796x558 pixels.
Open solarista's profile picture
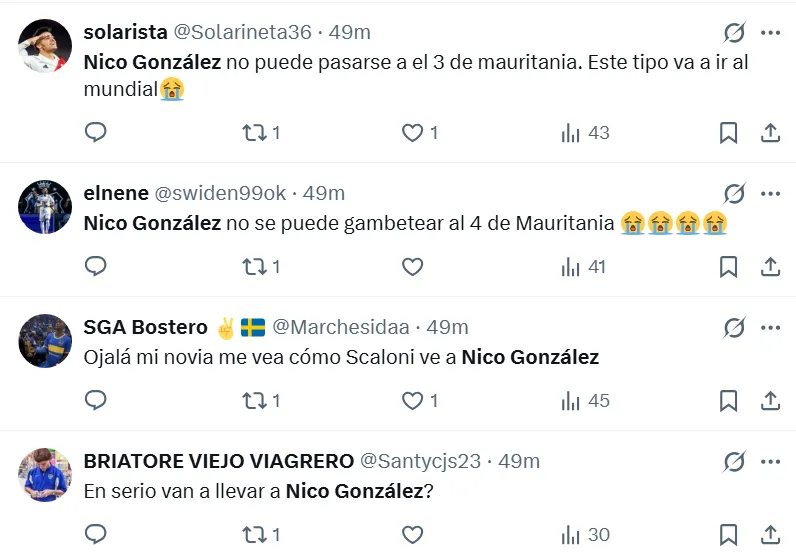click(x=45, y=45)
